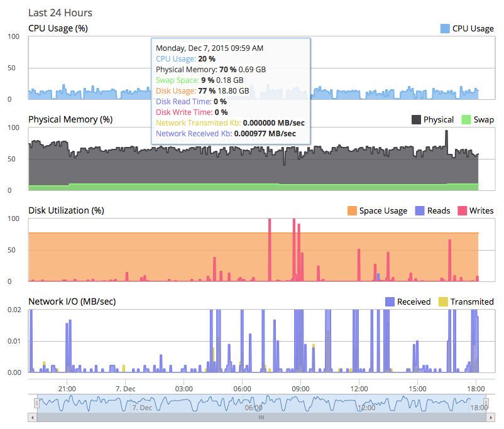Hide the Swap series via its label
Screen dimensions: 504x429
[483, 119]
